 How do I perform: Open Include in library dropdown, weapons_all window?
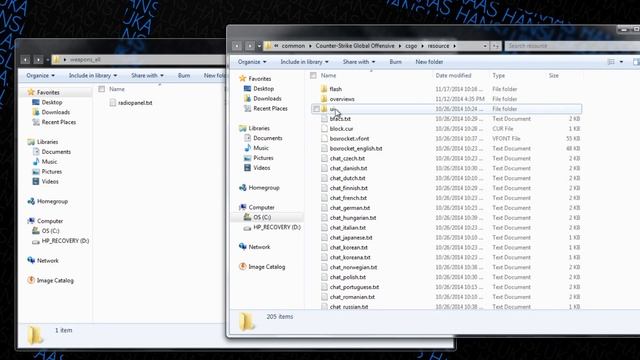(93, 76)
